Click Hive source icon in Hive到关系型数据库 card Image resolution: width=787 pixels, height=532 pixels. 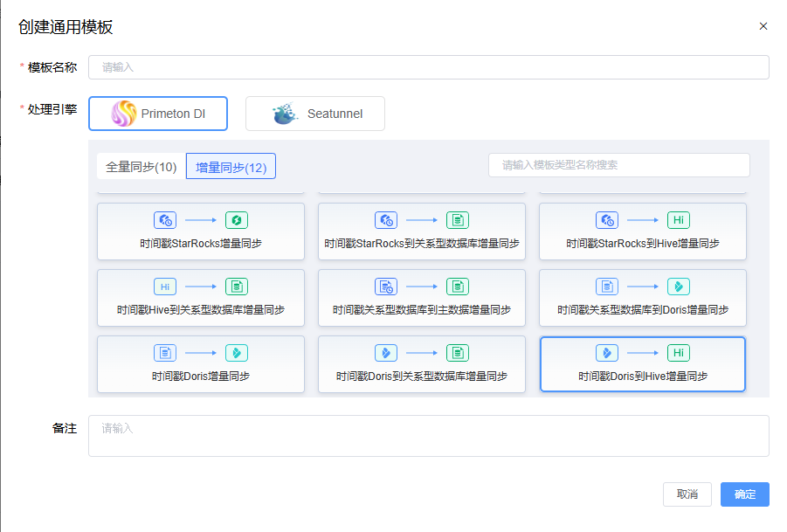coord(165,287)
